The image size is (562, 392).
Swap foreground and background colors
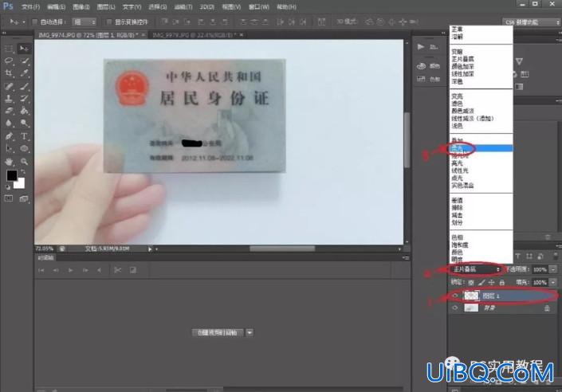pos(22,172)
